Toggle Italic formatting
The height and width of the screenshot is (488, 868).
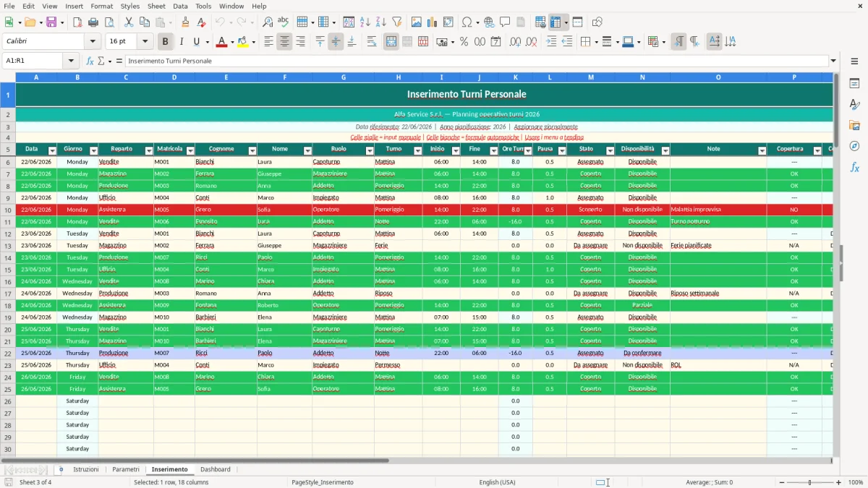[181, 42]
